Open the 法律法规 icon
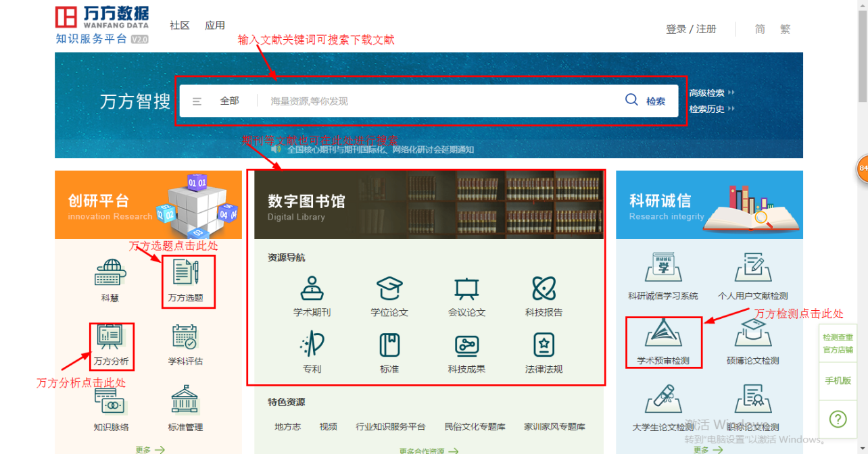The width and height of the screenshot is (868, 454). click(544, 345)
